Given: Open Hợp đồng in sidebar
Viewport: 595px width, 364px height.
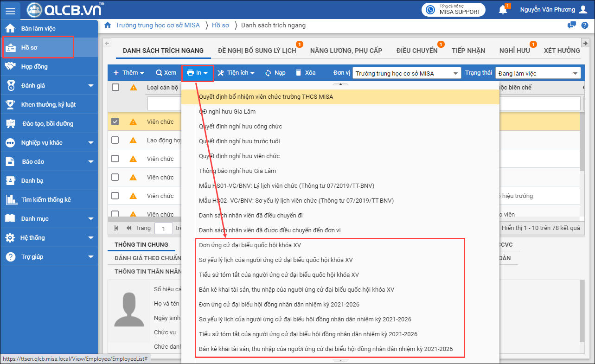Looking at the screenshot, I should 34,66.
